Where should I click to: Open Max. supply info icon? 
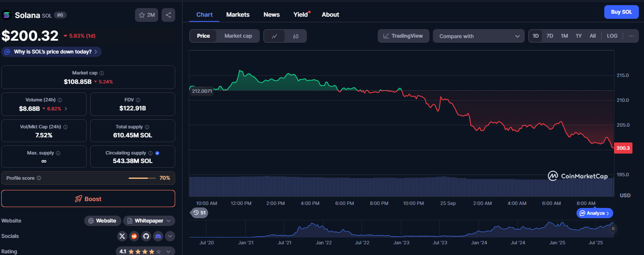(58, 153)
